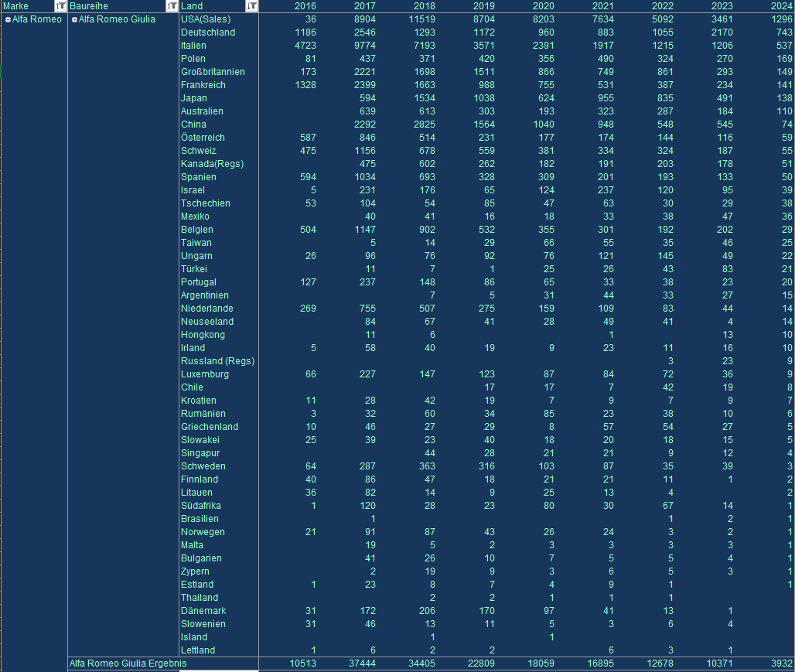The image size is (795, 672).
Task: Click the China row label
Action: coord(193,125)
